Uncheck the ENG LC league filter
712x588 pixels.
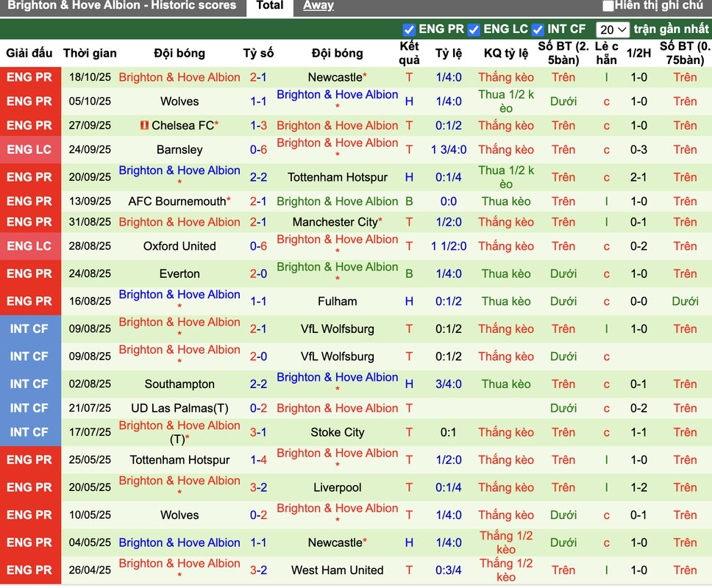pos(474,30)
